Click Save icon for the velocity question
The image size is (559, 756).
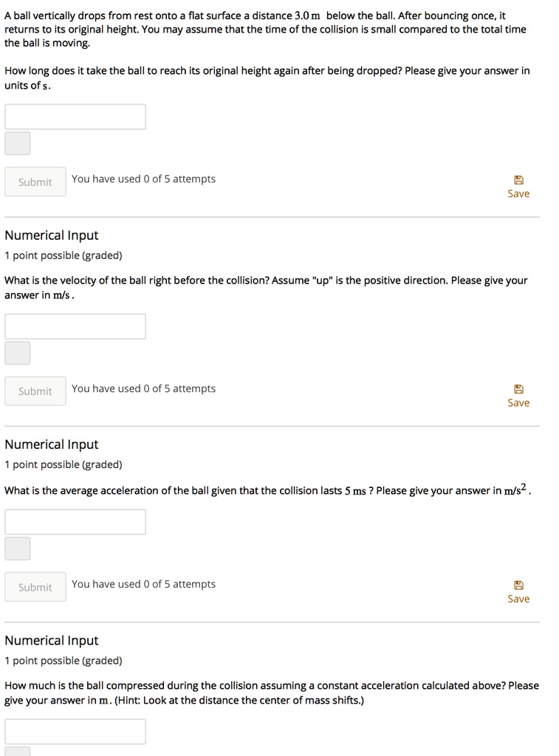(518, 389)
